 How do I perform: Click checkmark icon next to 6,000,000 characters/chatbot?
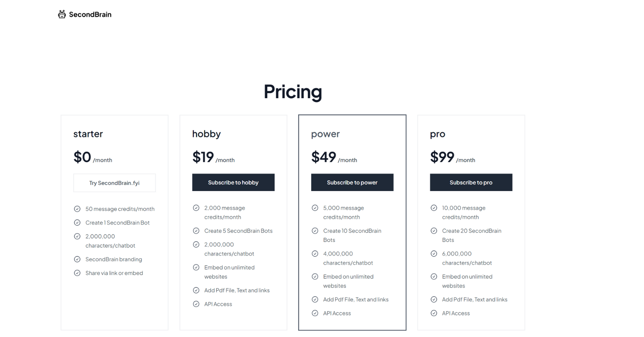point(434,253)
